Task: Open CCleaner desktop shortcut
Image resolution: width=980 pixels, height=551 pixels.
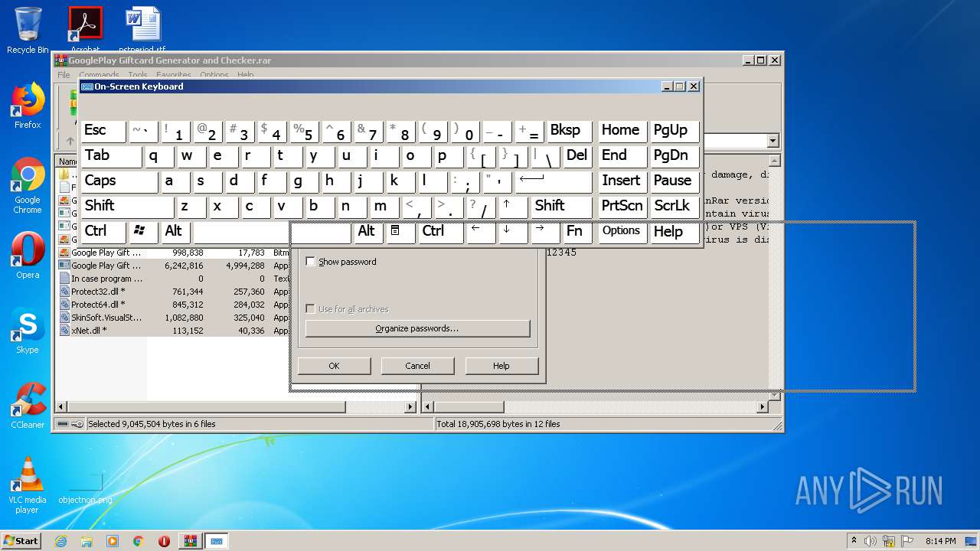Action: [28, 405]
